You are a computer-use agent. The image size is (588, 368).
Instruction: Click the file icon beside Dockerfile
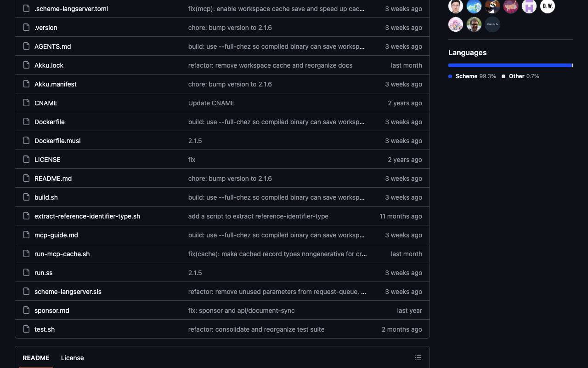point(27,122)
